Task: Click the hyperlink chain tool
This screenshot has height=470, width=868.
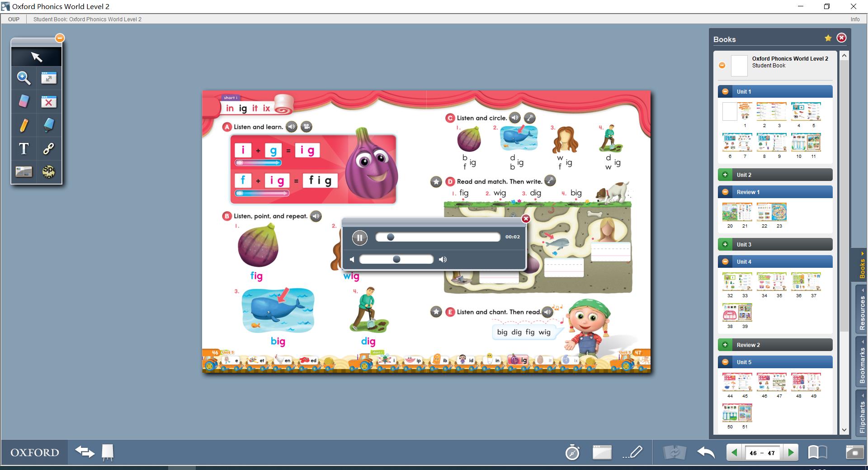Action: click(x=48, y=149)
